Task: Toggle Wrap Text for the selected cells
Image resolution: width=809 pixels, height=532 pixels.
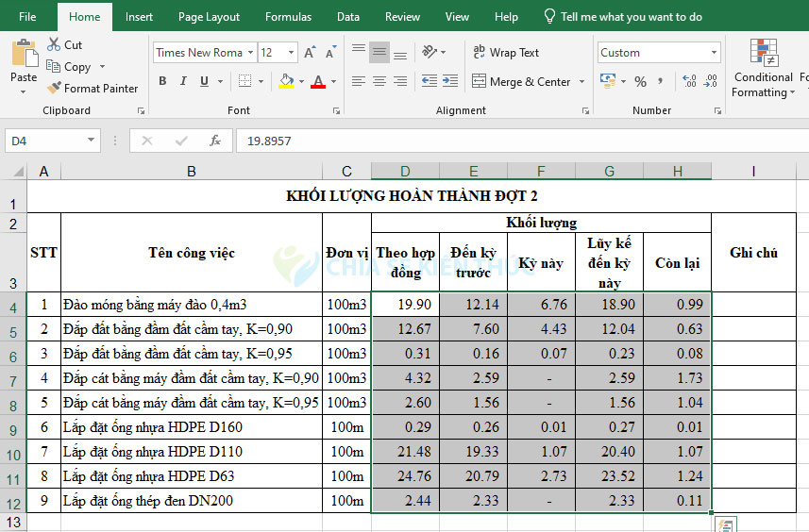Action: (506, 53)
